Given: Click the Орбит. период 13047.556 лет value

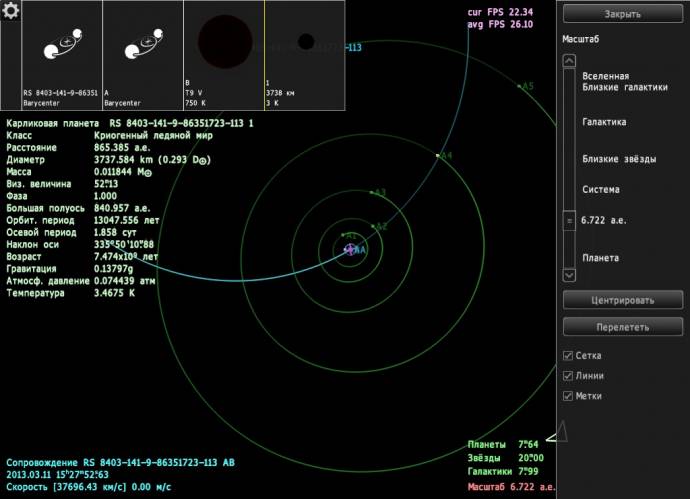Looking at the screenshot, I should (x=127, y=220).
